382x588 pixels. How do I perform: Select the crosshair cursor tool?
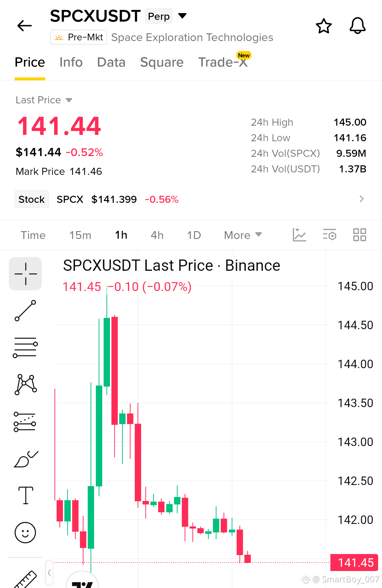tap(25, 274)
